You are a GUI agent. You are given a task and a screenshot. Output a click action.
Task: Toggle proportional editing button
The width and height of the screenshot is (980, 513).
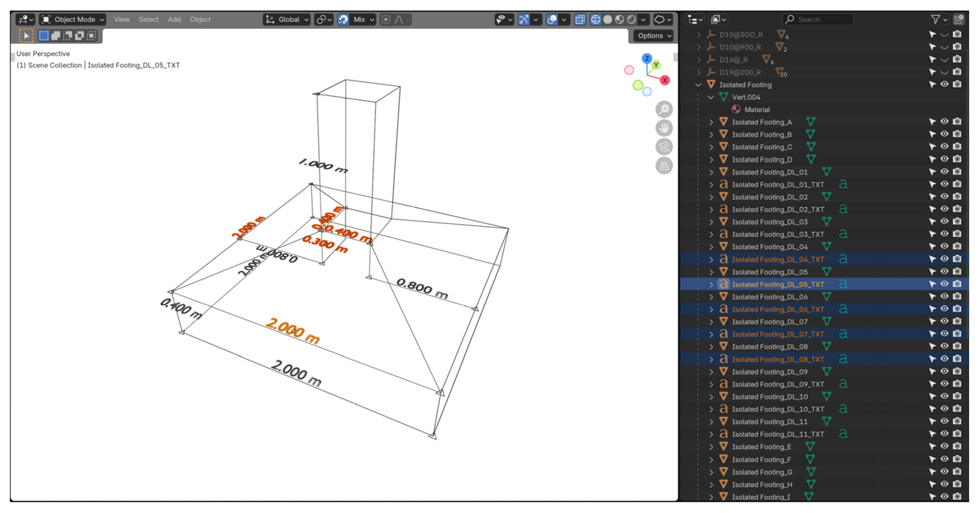[385, 19]
